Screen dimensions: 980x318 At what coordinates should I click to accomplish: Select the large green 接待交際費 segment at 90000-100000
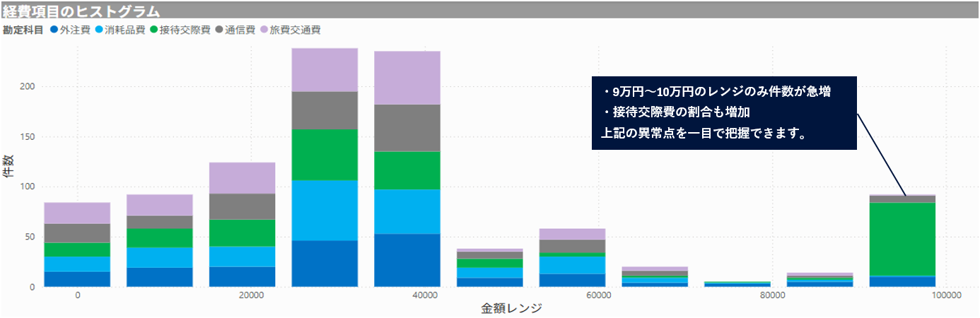coord(903,239)
